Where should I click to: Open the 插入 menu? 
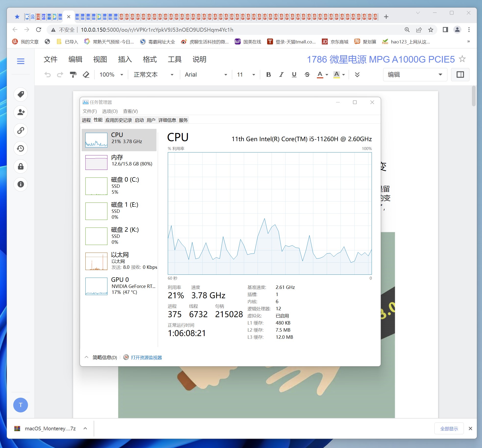[x=125, y=59]
